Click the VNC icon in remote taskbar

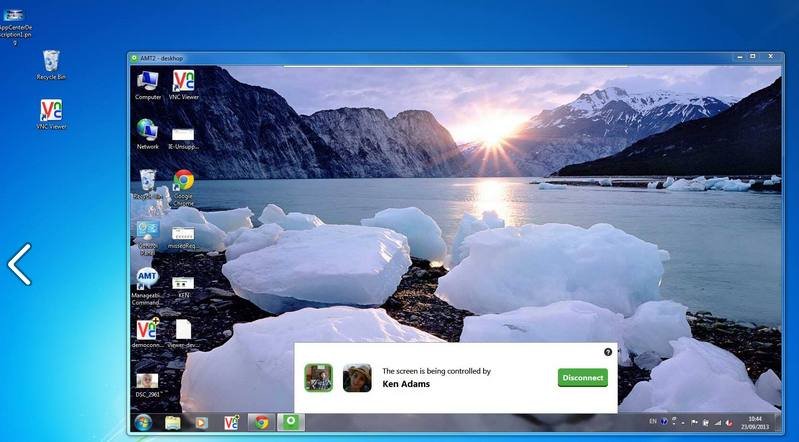tap(231, 422)
